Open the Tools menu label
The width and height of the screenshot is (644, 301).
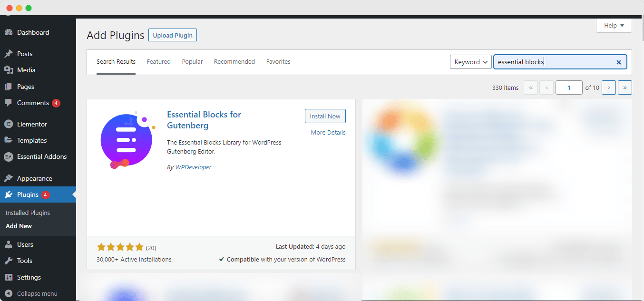tap(25, 261)
